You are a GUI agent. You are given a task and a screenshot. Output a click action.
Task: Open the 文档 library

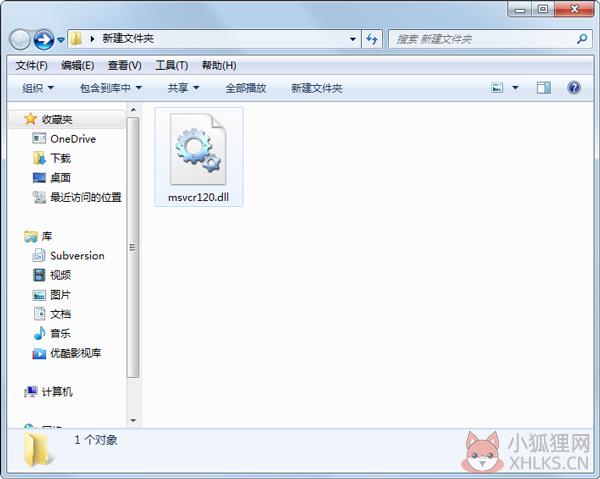60,314
